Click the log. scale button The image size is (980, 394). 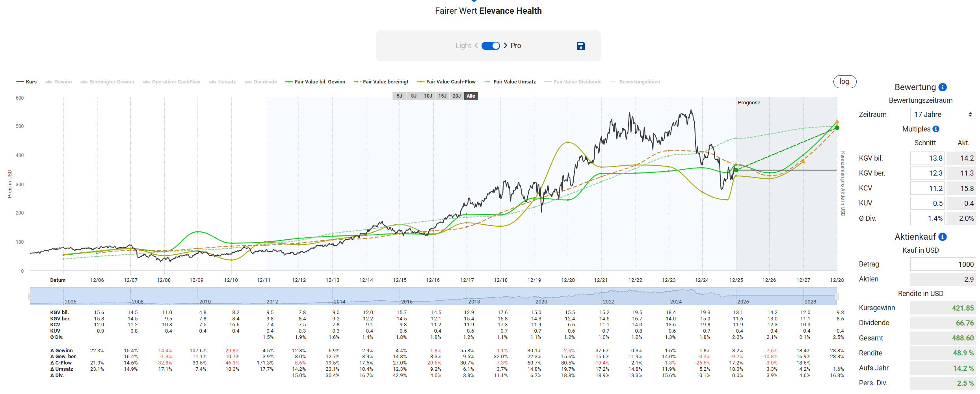[x=844, y=81]
